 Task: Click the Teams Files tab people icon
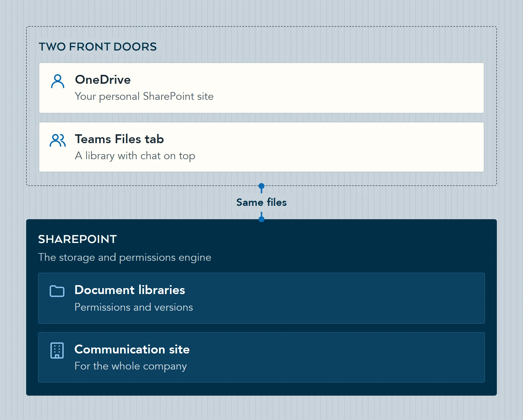click(x=58, y=140)
